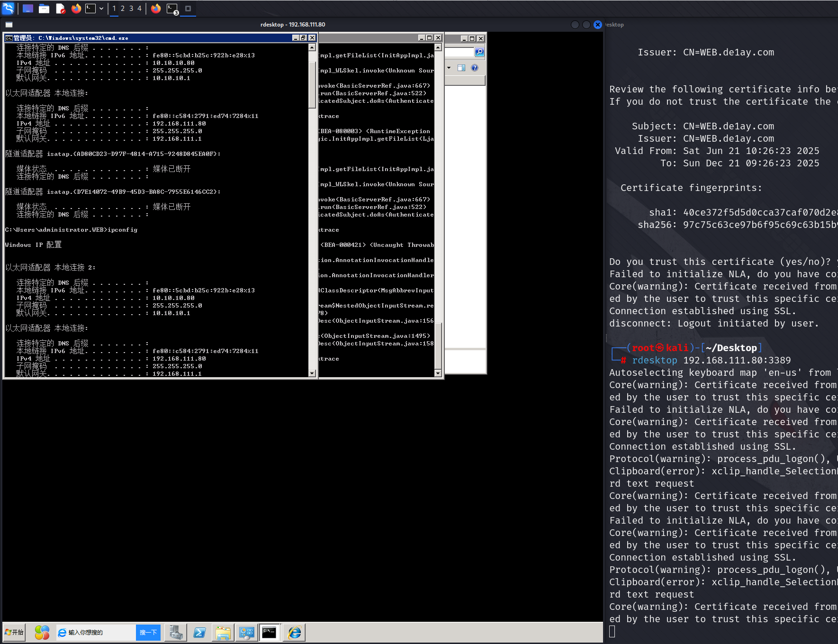Open the terminal launcher in top panel
Viewport: 838px width, 644px height.
pyautogui.click(x=90, y=9)
